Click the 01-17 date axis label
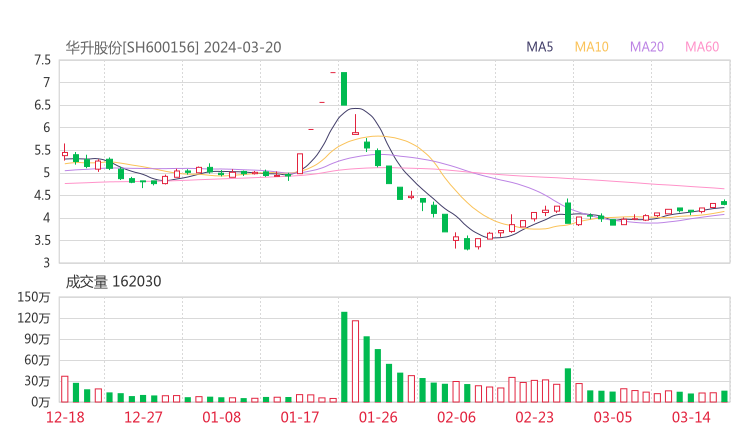Screen dimensions: 740x440 click(x=300, y=417)
